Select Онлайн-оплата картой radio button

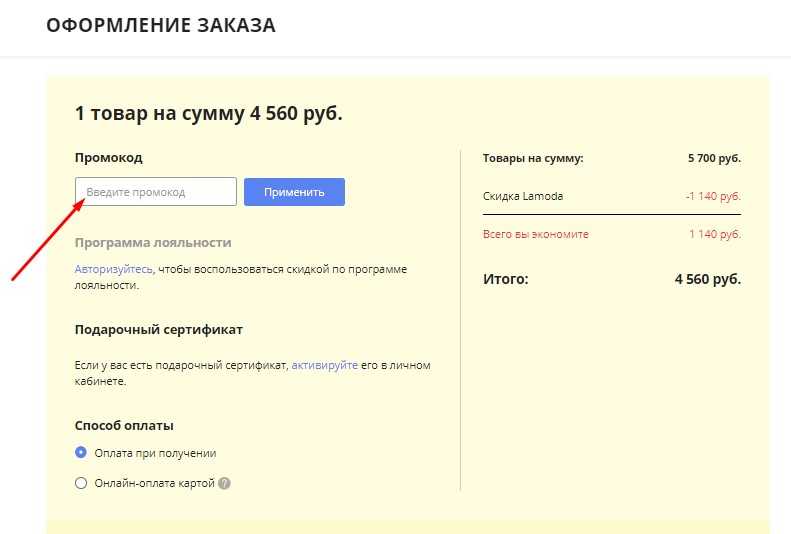click(x=81, y=483)
